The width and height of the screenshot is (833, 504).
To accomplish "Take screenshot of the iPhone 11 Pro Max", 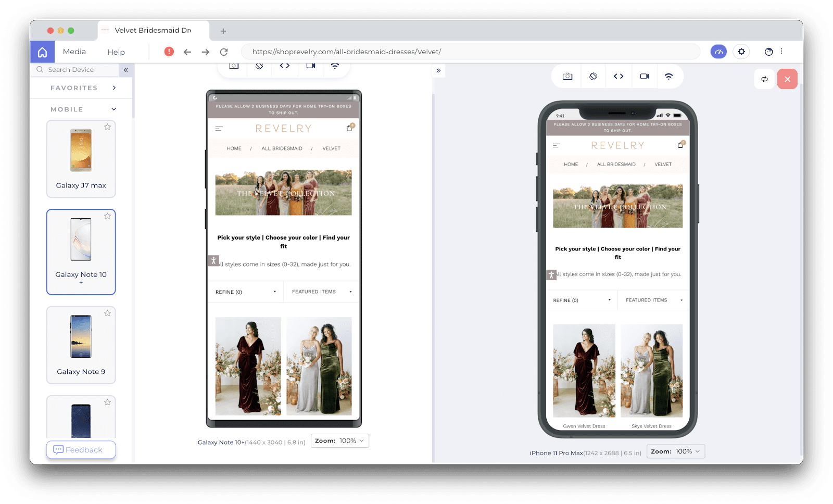I will pos(567,77).
